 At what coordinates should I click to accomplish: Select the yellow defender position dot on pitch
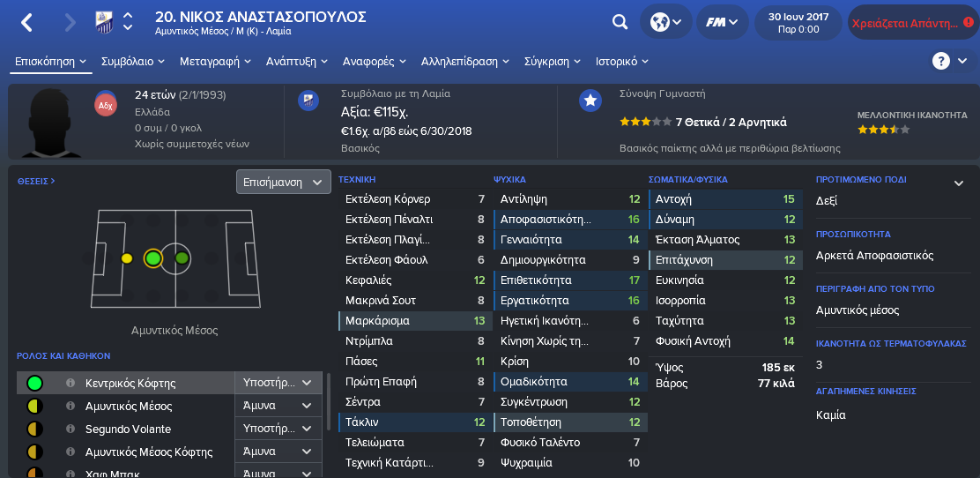pyautogui.click(x=126, y=258)
